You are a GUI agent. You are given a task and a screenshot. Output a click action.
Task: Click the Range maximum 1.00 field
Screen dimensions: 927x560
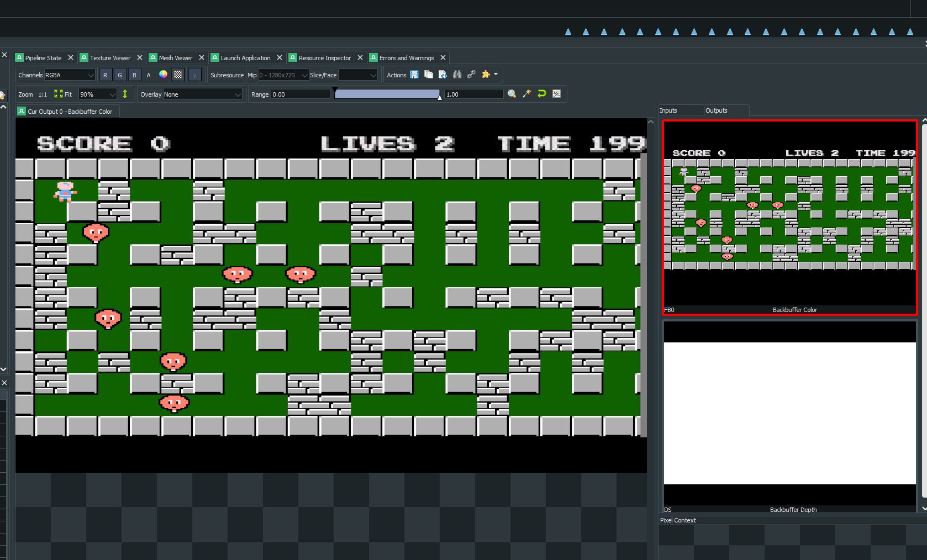pos(474,94)
